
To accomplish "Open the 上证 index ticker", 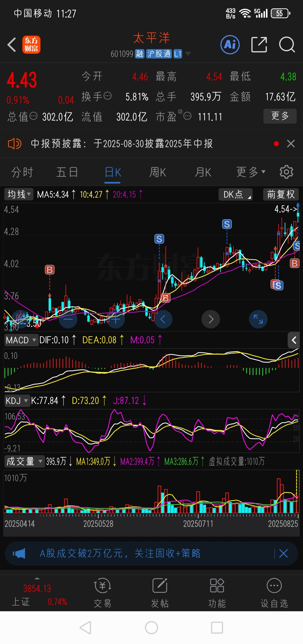I will pos(37,595).
